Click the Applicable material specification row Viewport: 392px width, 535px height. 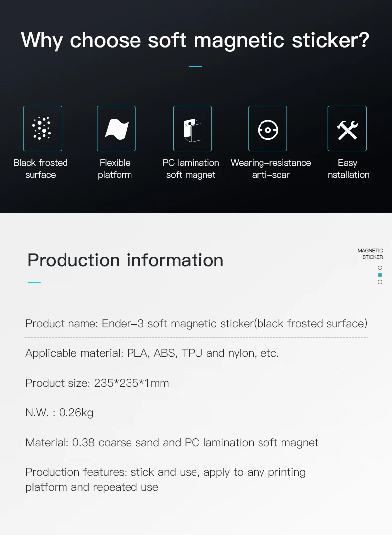click(x=152, y=353)
